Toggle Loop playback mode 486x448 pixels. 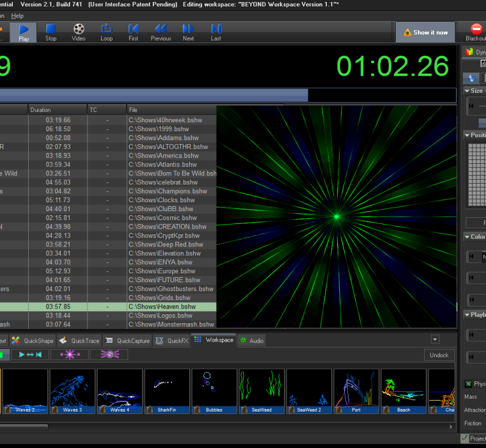coord(106,33)
